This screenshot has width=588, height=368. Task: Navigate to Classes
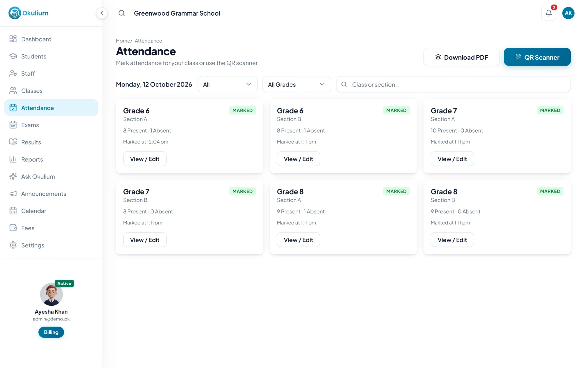point(51,91)
